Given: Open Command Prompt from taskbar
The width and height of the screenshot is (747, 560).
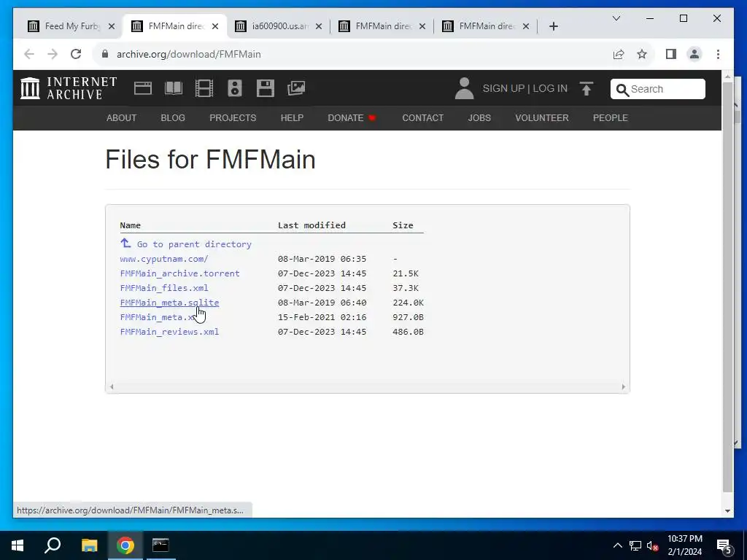Looking at the screenshot, I should [160, 545].
